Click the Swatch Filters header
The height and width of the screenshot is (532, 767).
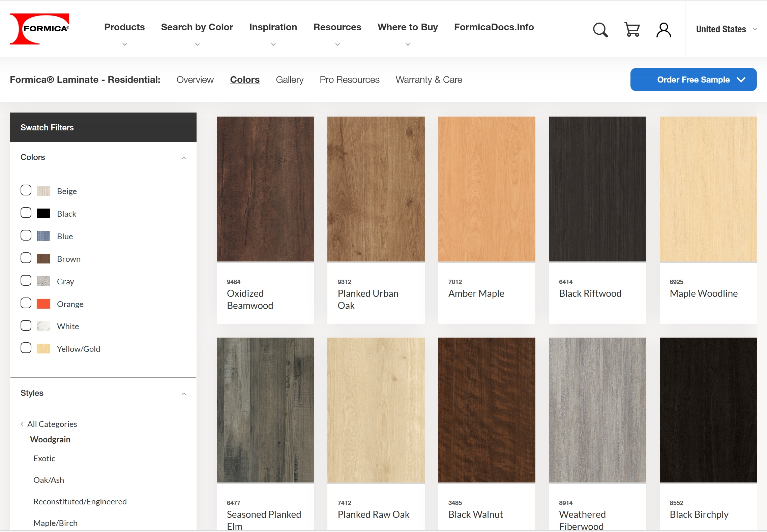103,127
